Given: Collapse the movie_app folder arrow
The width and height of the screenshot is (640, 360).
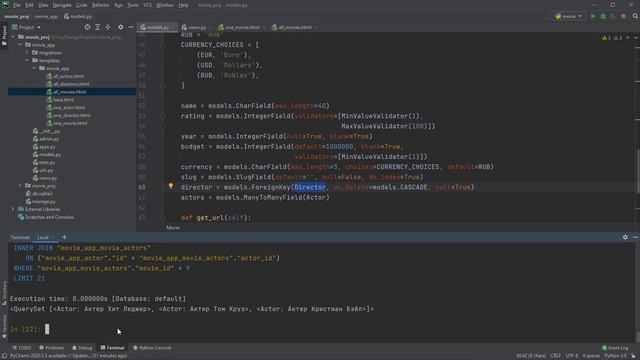Looking at the screenshot, I should pyautogui.click(x=20, y=45).
